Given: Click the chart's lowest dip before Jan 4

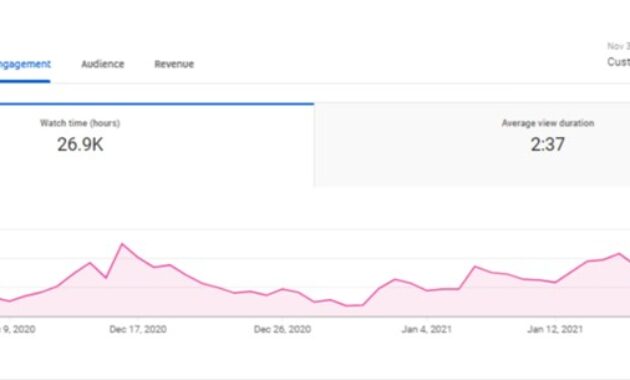Looking at the screenshot, I should click(x=348, y=306).
